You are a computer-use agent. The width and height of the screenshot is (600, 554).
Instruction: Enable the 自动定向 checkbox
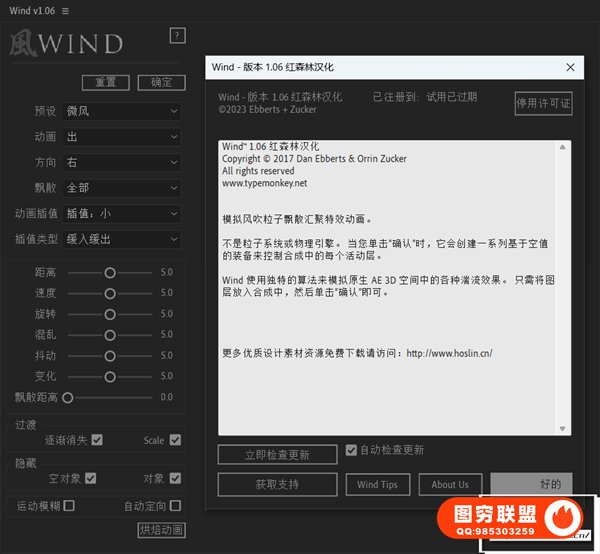coord(175,506)
